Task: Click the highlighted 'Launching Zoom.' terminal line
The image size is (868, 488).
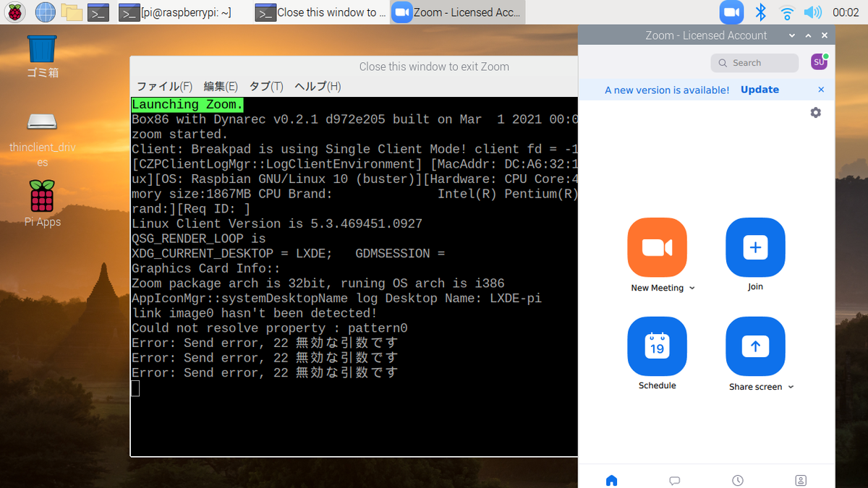Action: point(187,105)
